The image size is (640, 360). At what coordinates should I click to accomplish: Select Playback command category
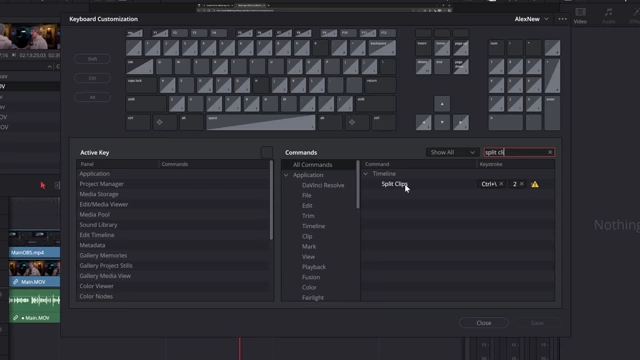click(x=314, y=267)
